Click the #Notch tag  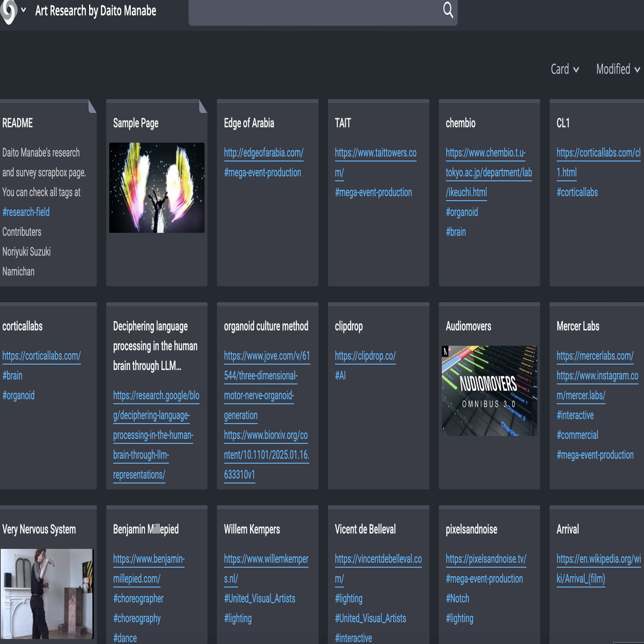pos(457,598)
